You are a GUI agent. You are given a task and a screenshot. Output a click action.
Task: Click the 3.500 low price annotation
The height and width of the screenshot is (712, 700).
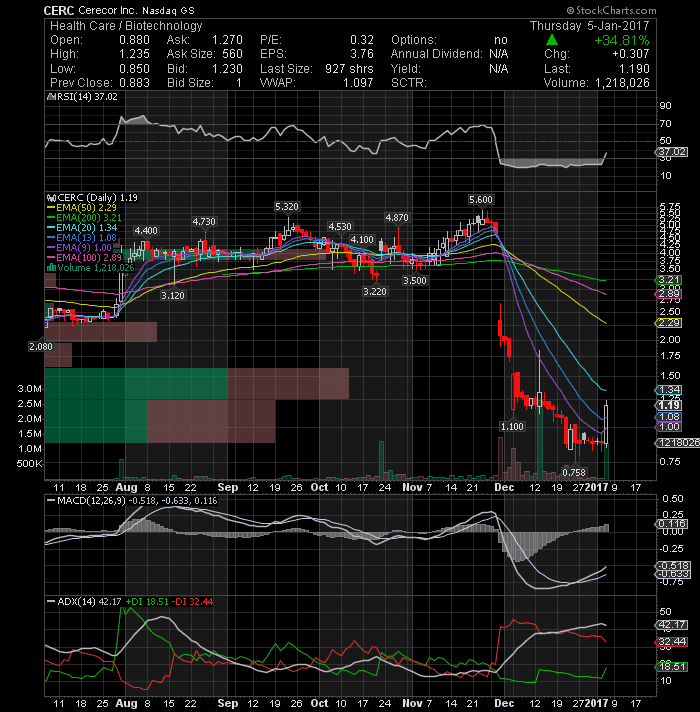[x=415, y=281]
